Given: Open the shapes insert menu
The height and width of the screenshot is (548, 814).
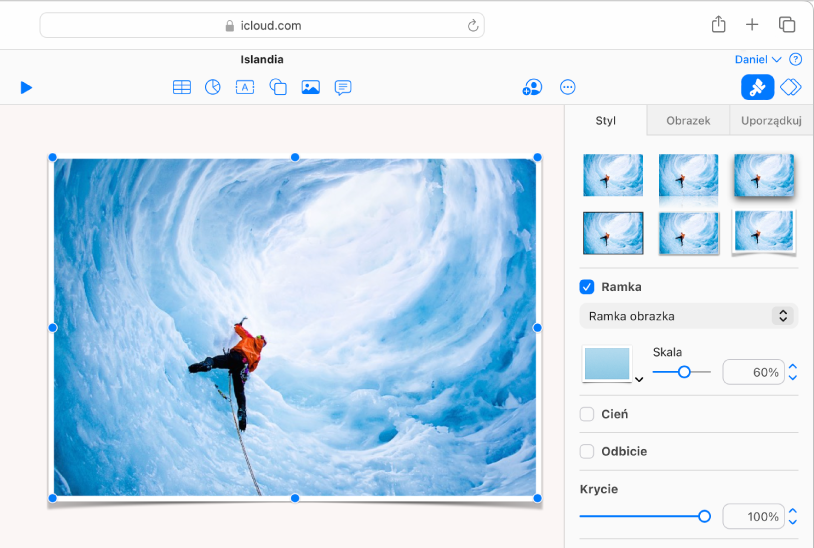Looking at the screenshot, I should tap(278, 88).
